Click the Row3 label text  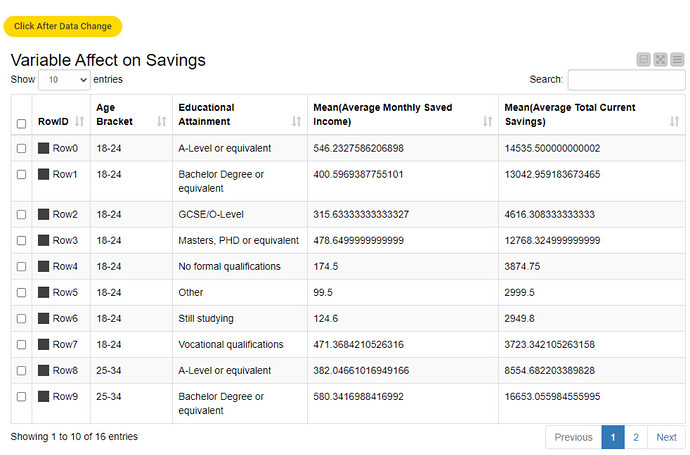65,240
